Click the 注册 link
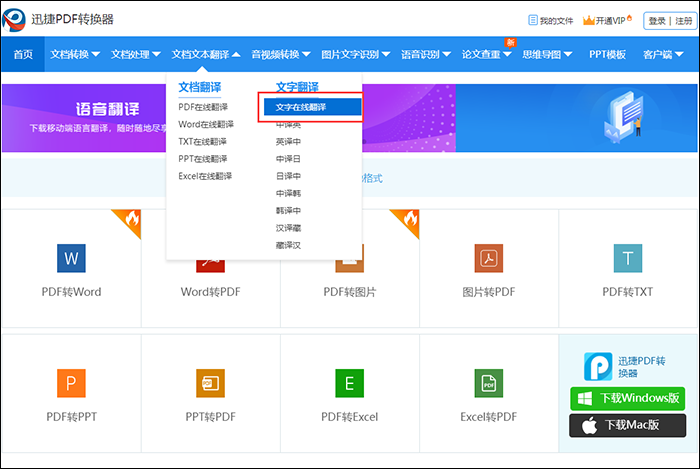Viewport: 700px width, 469px height. 683,21
